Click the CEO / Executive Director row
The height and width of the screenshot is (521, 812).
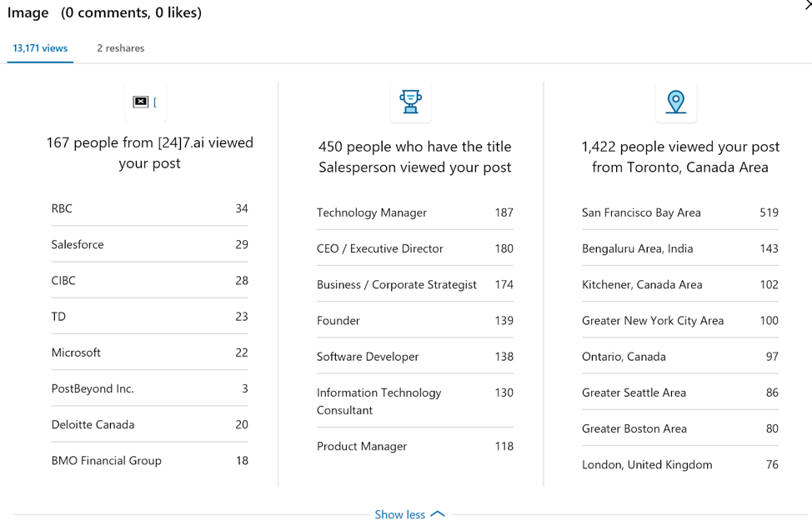pos(415,248)
